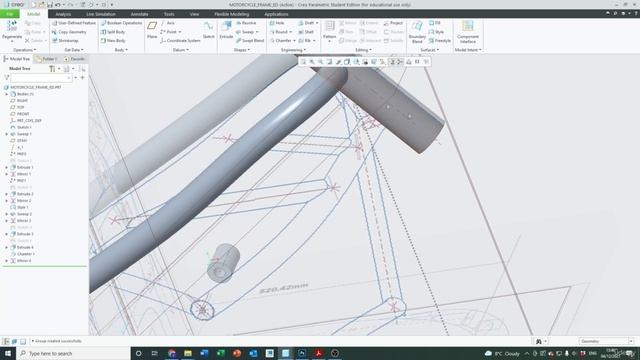640x360 pixels.
Task: Switch to the Folder browser tab
Action: click(45, 59)
